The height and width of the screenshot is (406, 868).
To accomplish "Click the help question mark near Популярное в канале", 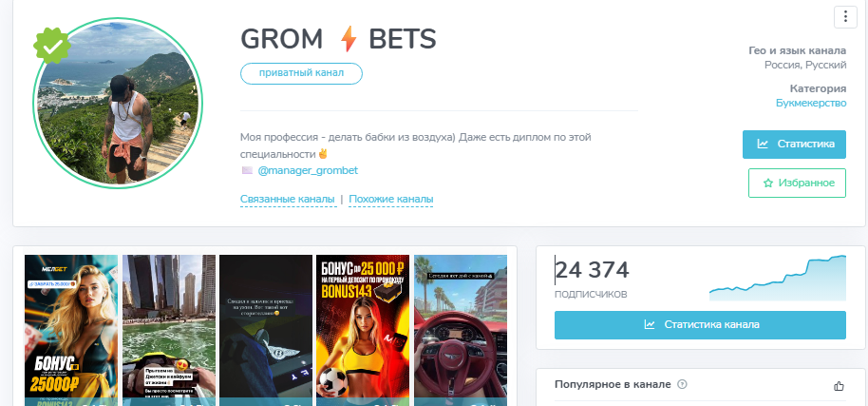I will pyautogui.click(x=682, y=384).
